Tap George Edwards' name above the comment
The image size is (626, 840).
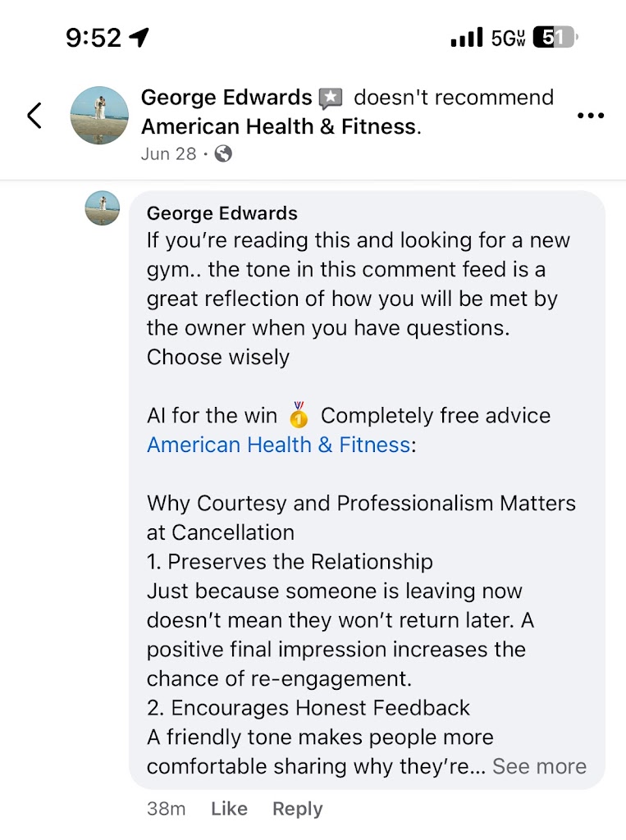[x=222, y=214]
